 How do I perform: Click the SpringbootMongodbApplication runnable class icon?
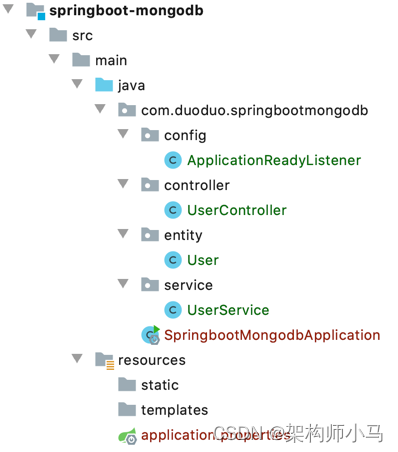151,335
